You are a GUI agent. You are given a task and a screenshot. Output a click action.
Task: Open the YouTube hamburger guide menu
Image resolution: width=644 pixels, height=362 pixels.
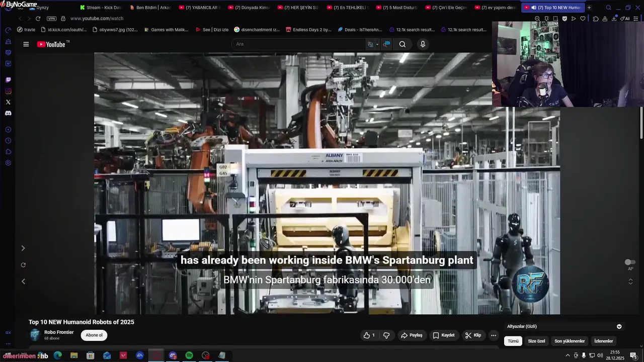[26, 44]
